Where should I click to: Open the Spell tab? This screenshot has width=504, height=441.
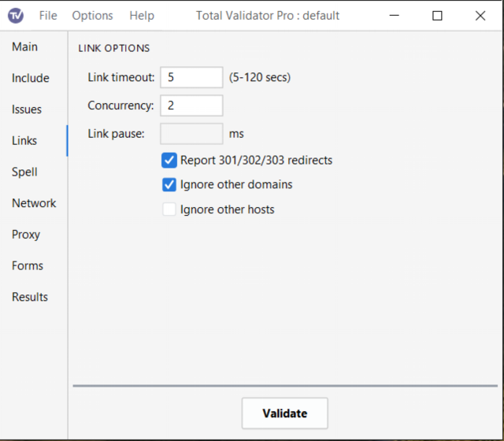tap(24, 172)
